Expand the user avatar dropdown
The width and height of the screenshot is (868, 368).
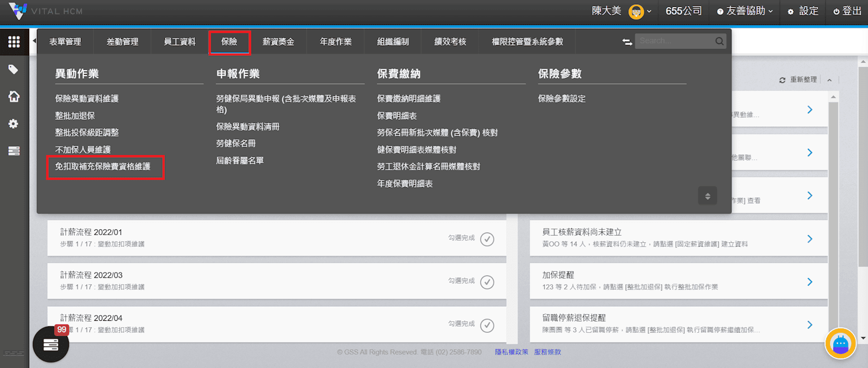[x=640, y=11]
